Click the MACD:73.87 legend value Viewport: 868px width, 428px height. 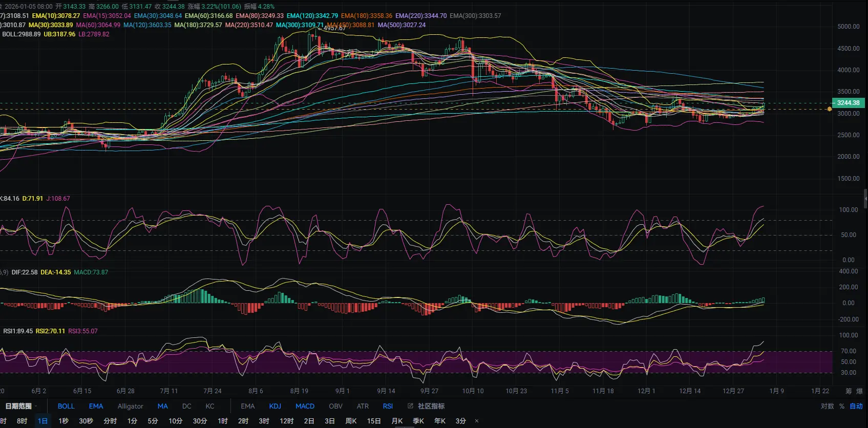pos(91,272)
